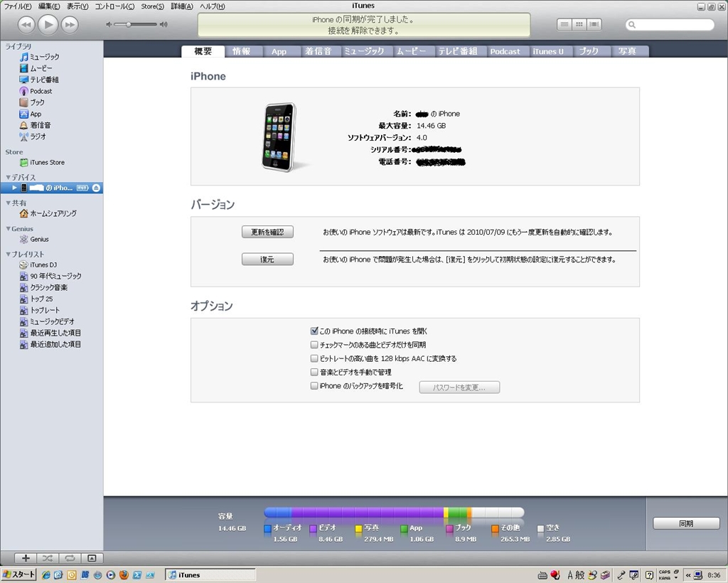Open ホームシェアリング in sidebar

click(x=48, y=213)
